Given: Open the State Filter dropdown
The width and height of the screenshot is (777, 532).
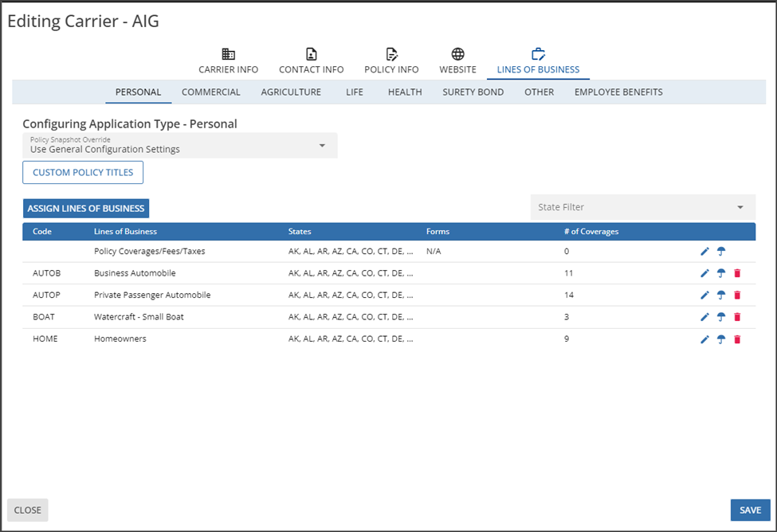Looking at the screenshot, I should click(x=642, y=207).
